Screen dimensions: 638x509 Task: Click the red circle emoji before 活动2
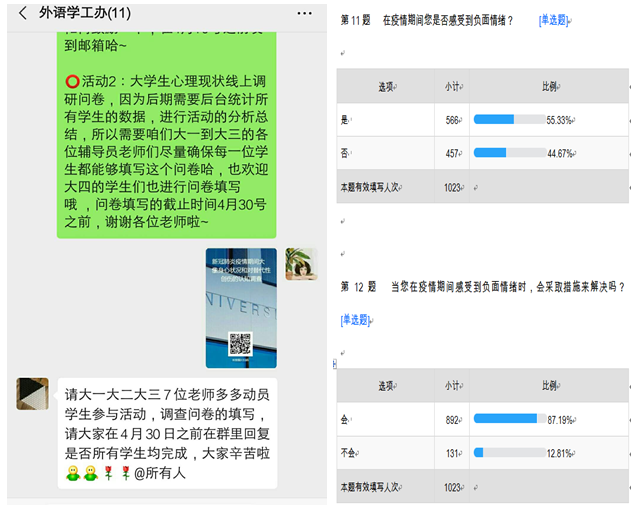72,81
